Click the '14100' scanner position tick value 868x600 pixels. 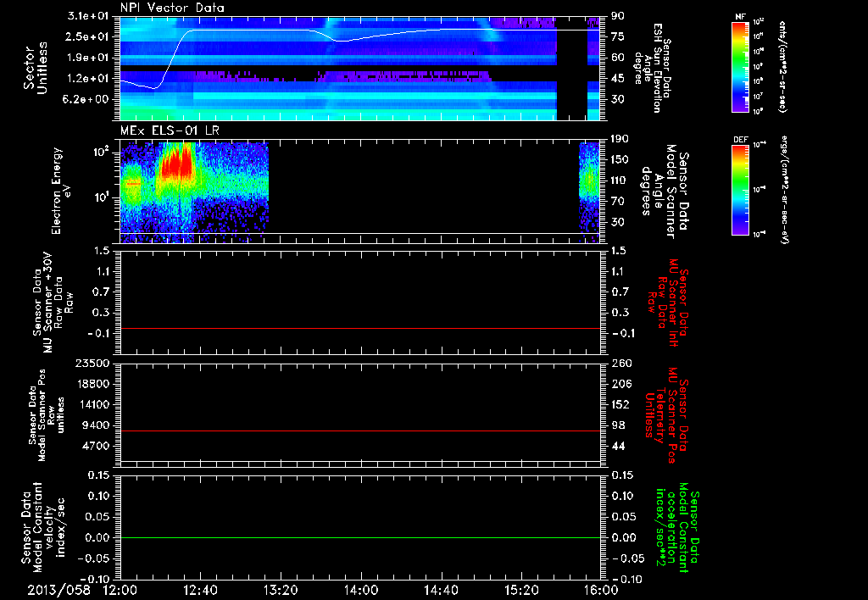92,404
